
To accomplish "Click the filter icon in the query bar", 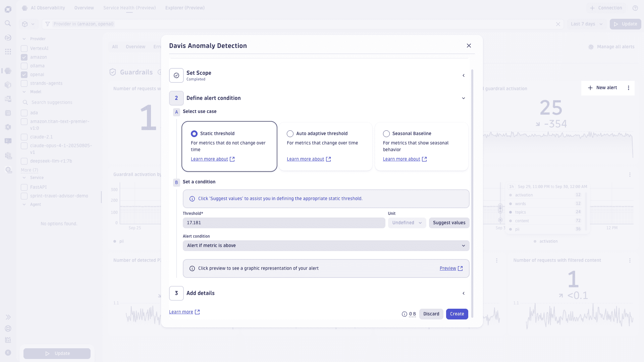I will coord(47,24).
